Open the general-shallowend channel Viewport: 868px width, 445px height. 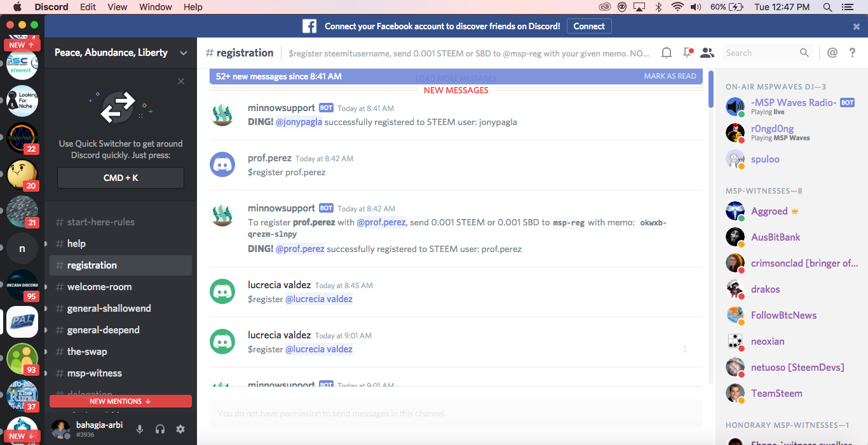click(121, 309)
